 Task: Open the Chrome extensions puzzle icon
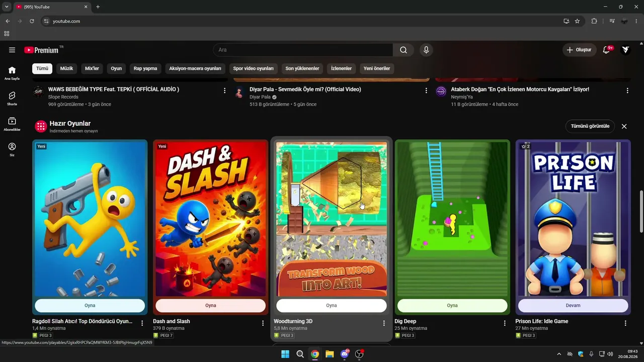(x=594, y=21)
